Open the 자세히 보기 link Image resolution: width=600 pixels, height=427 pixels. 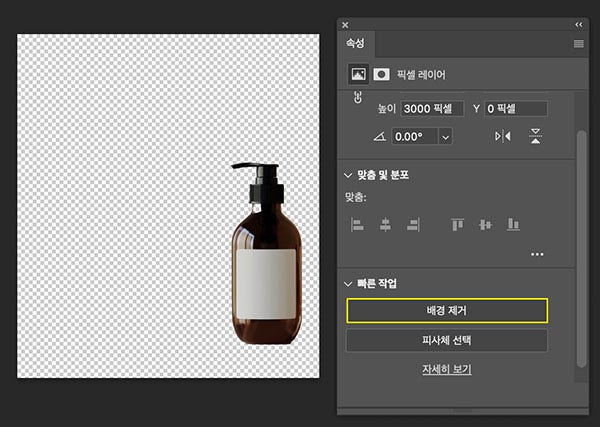pos(447,370)
